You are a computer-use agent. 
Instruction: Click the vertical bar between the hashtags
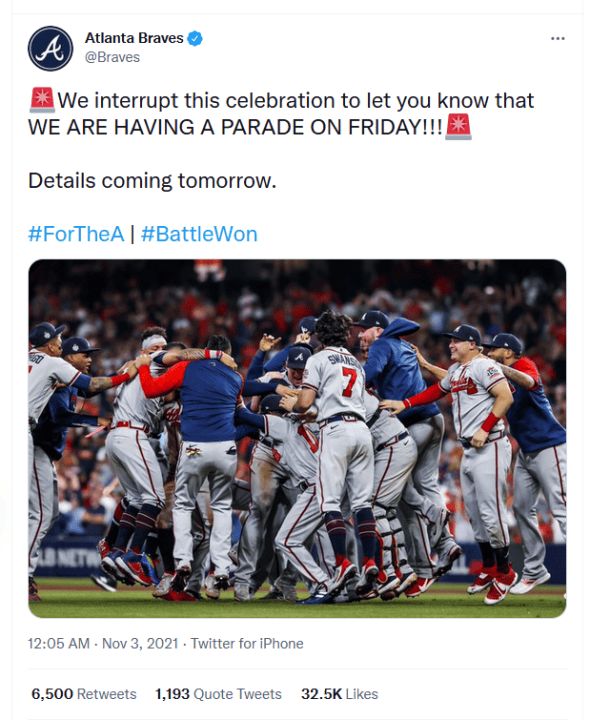[132, 234]
